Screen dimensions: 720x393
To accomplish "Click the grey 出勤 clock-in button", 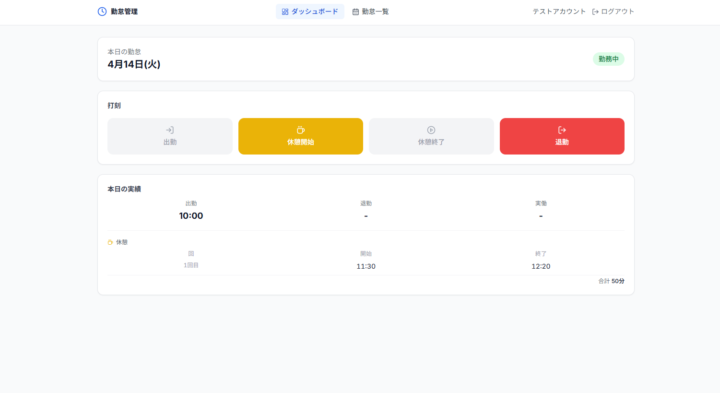I will pyautogui.click(x=170, y=136).
